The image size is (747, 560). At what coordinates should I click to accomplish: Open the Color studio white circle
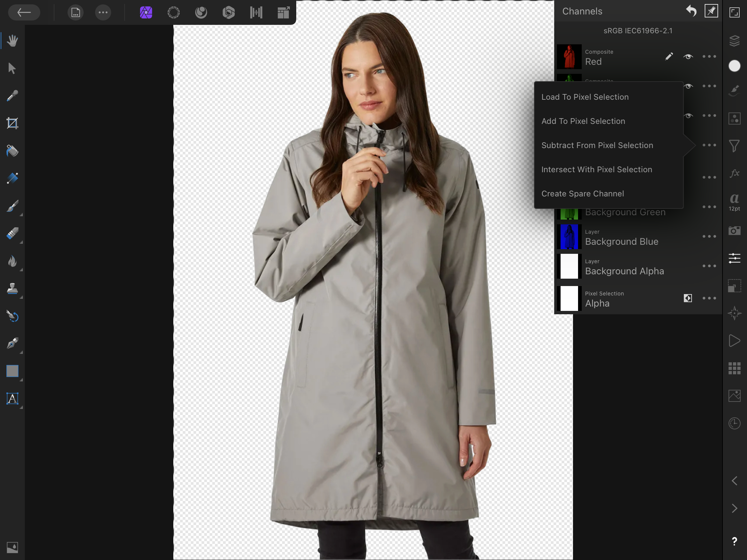(735, 66)
